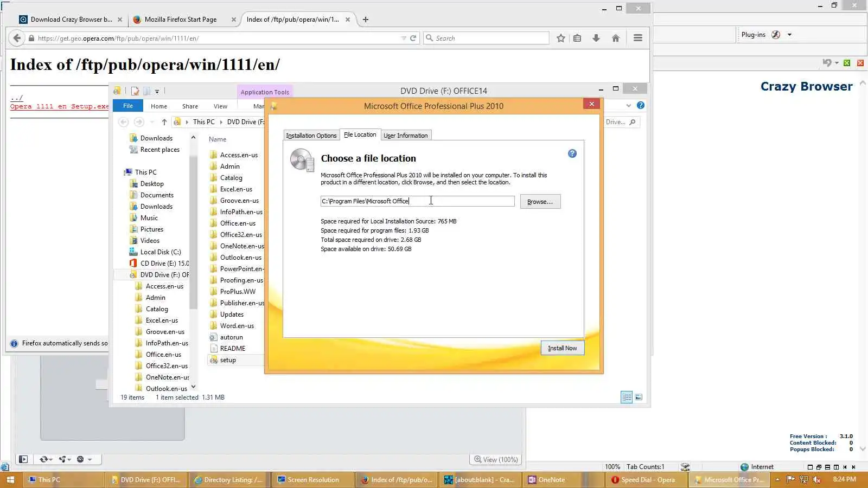Click Firefox URL address field
This screenshot has height=488, width=868.
click(217, 38)
